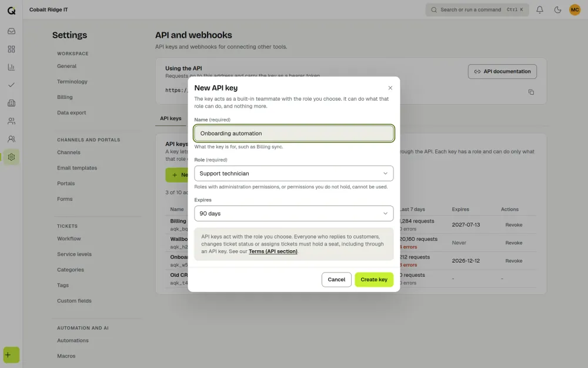
Task: Open Service levels settings
Action: (x=74, y=254)
